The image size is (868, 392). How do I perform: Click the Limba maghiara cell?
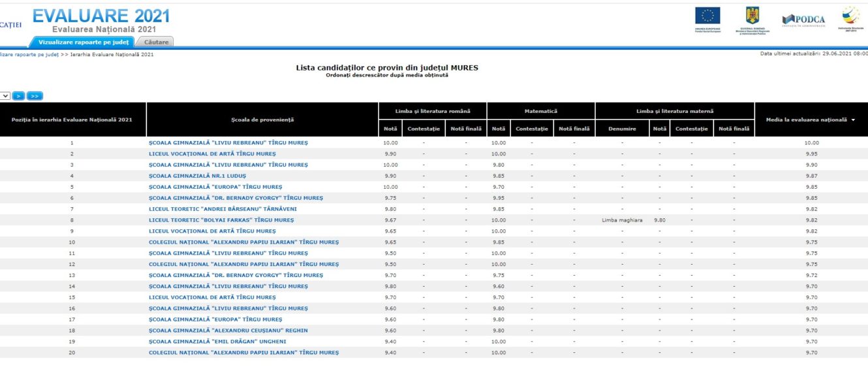tap(622, 220)
